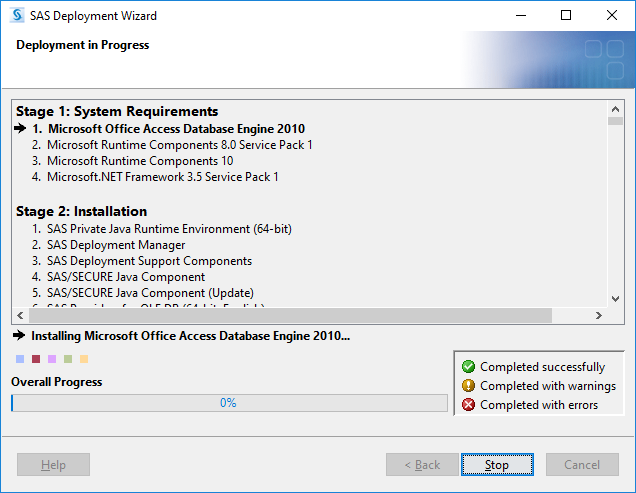Click the Deployment in Progress heading
Screen dimensions: 636x493
(x=83, y=45)
